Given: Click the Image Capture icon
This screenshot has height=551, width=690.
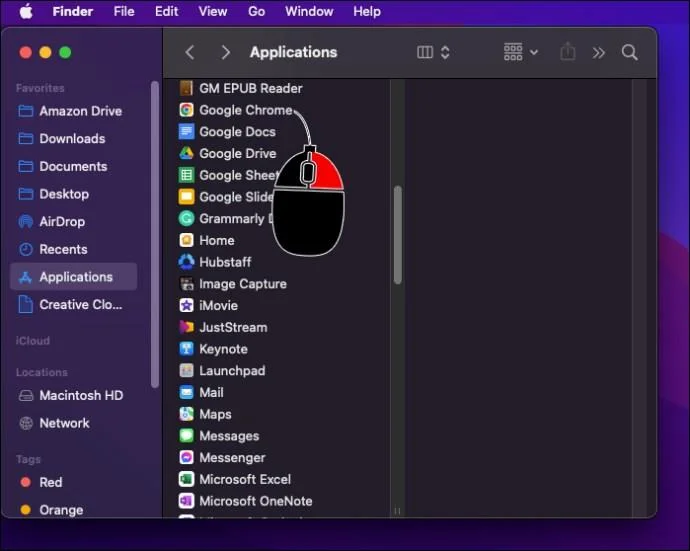Looking at the screenshot, I should [186, 283].
